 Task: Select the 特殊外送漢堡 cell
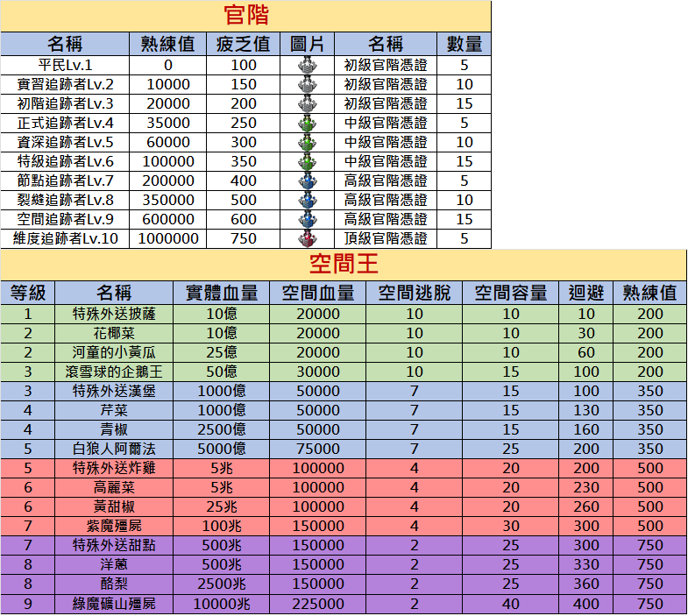pyautogui.click(x=114, y=392)
